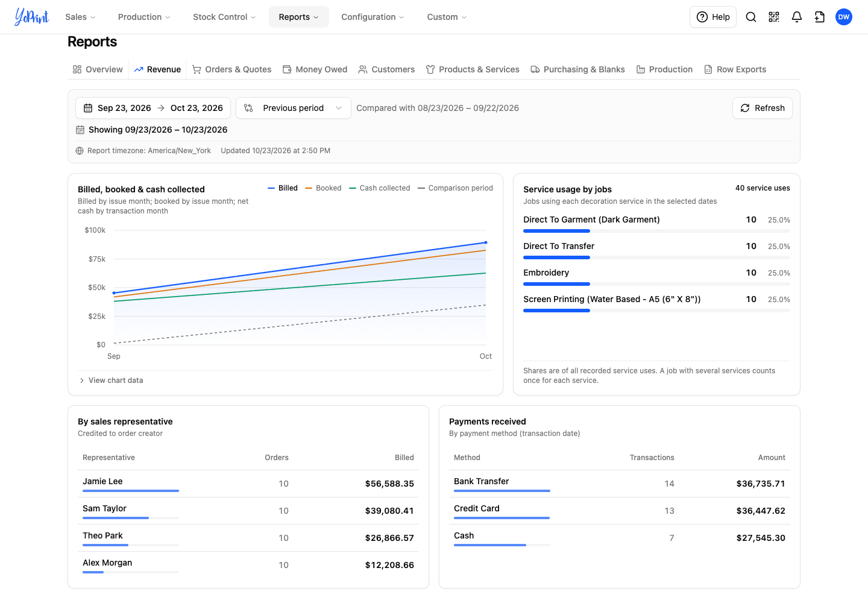Screen dimensions: 868x603
Task: Click the Bank Transfer payment method
Action: coord(481,481)
